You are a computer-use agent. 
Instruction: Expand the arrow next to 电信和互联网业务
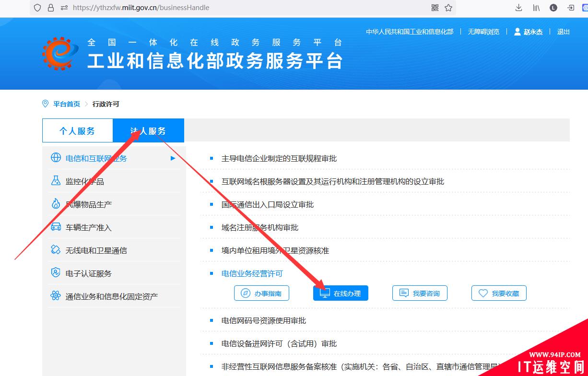coord(173,158)
